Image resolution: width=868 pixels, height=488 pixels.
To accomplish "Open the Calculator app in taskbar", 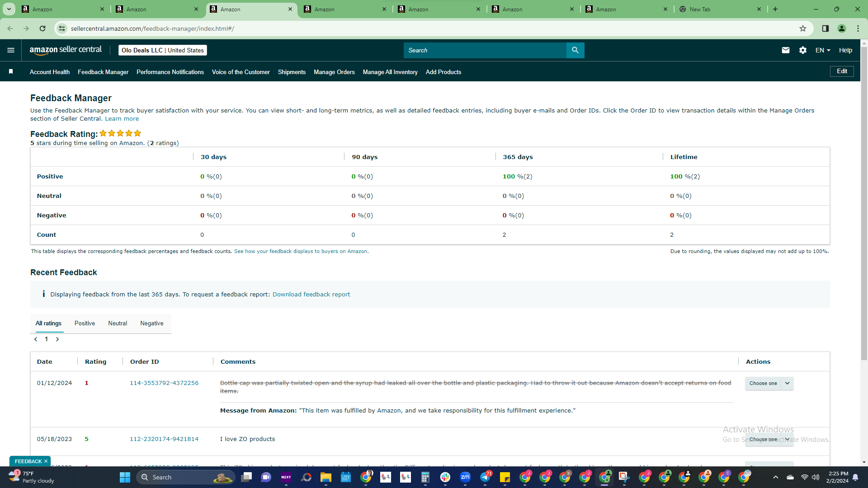I will 425,477.
